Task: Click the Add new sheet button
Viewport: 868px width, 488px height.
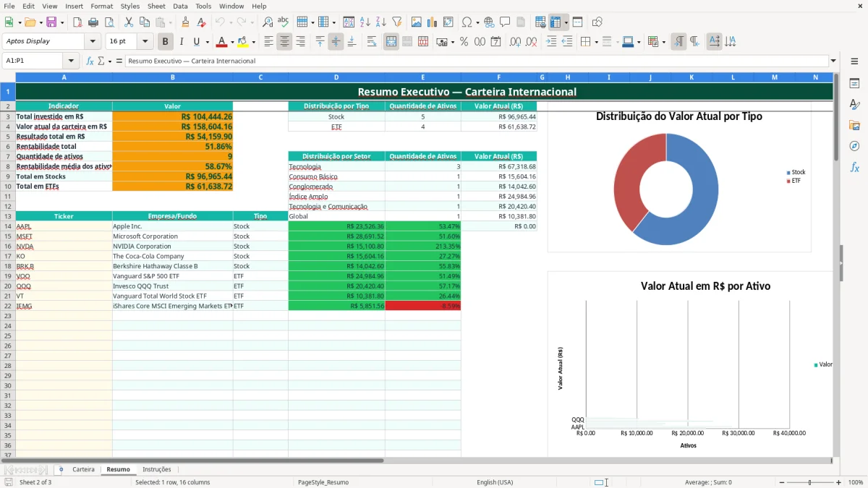Action: pos(61,469)
